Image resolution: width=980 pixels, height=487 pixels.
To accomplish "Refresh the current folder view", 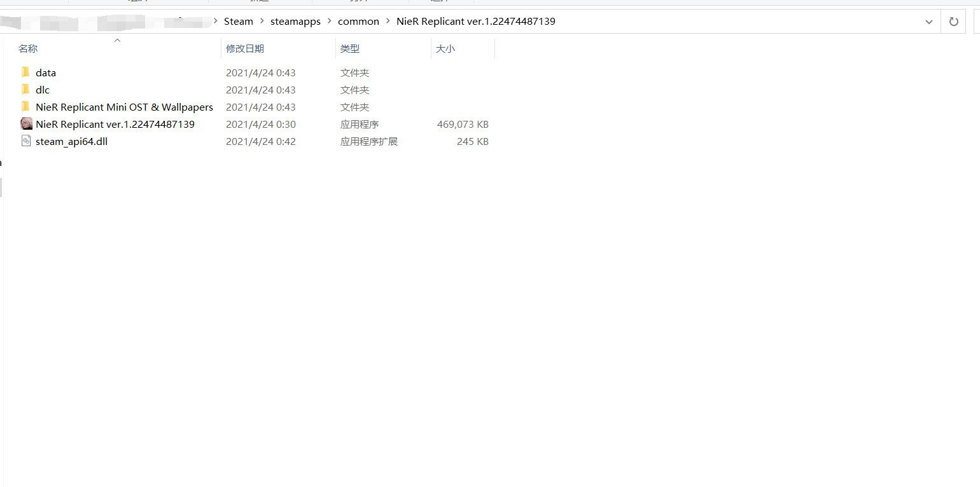I will pyautogui.click(x=953, y=22).
